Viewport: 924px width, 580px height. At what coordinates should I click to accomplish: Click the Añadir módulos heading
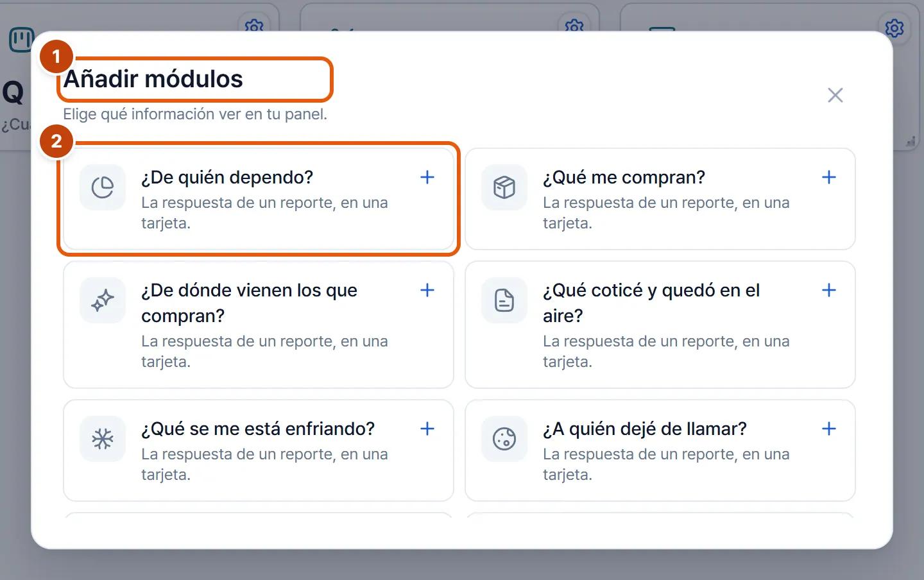pyautogui.click(x=153, y=79)
